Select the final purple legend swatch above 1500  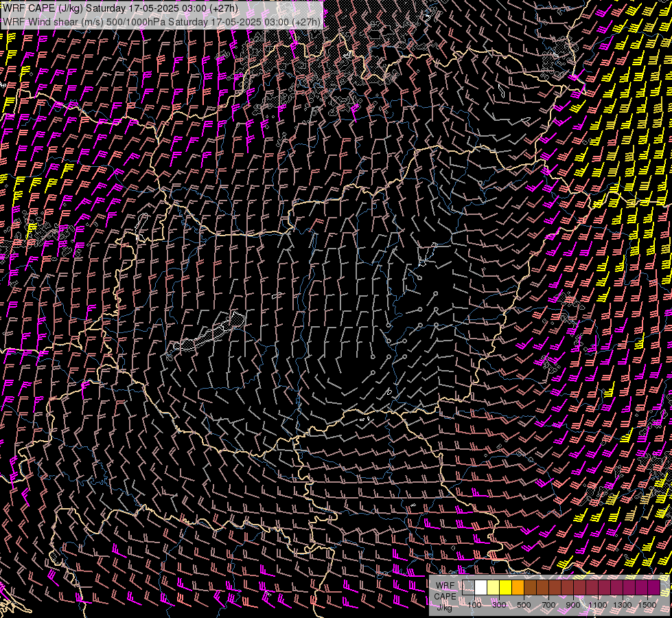click(654, 587)
